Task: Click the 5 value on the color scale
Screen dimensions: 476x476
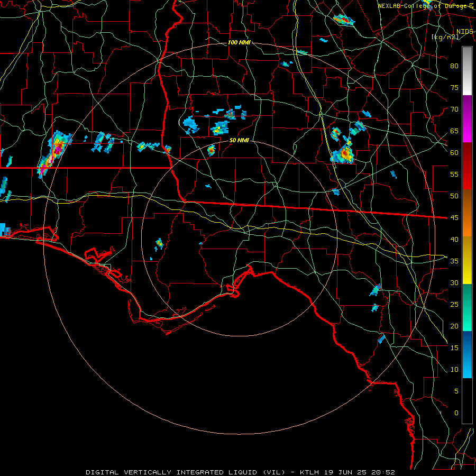Action: 456,391
